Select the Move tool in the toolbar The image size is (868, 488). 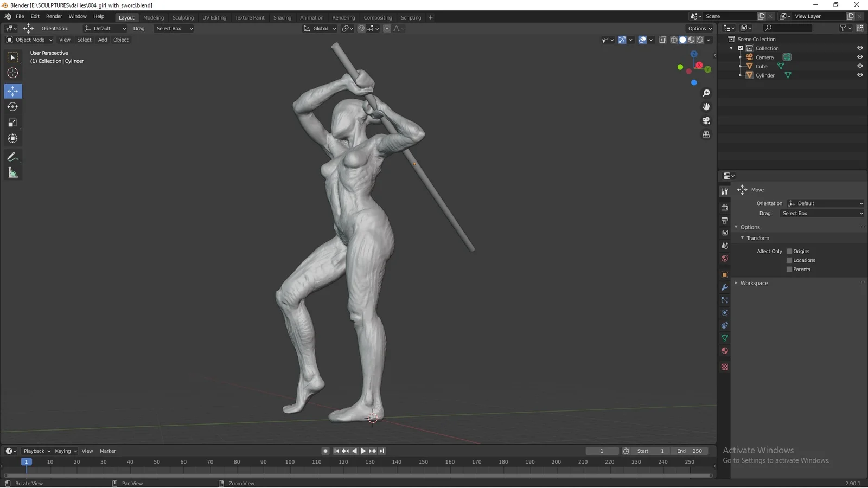pyautogui.click(x=12, y=91)
